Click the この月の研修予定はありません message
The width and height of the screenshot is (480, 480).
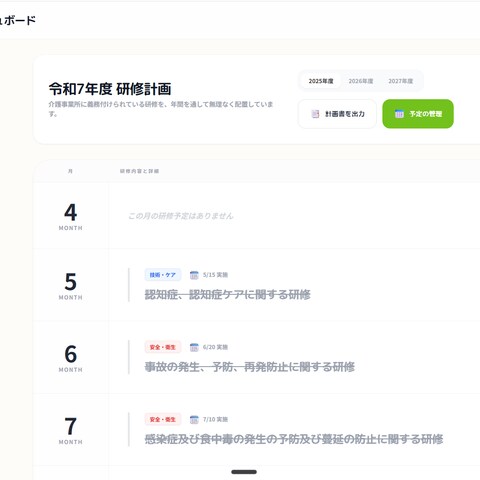pyautogui.click(x=181, y=216)
